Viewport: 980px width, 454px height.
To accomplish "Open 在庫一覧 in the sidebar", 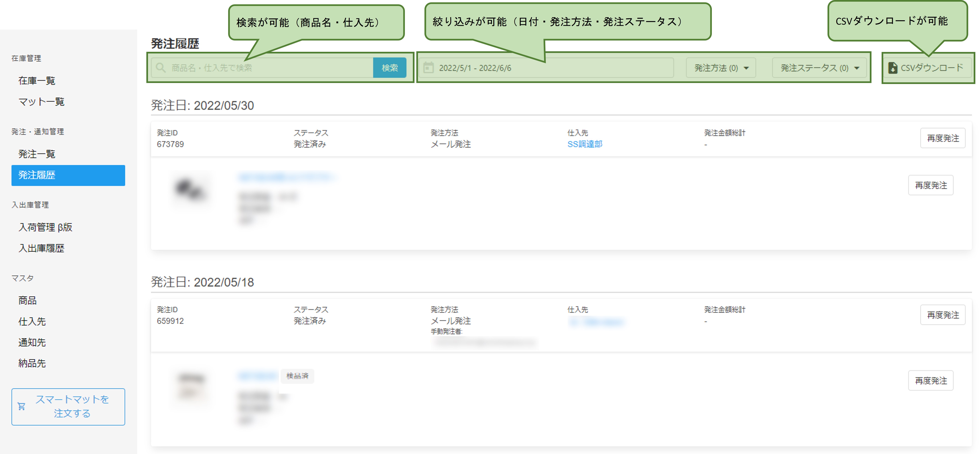I will coord(37,81).
